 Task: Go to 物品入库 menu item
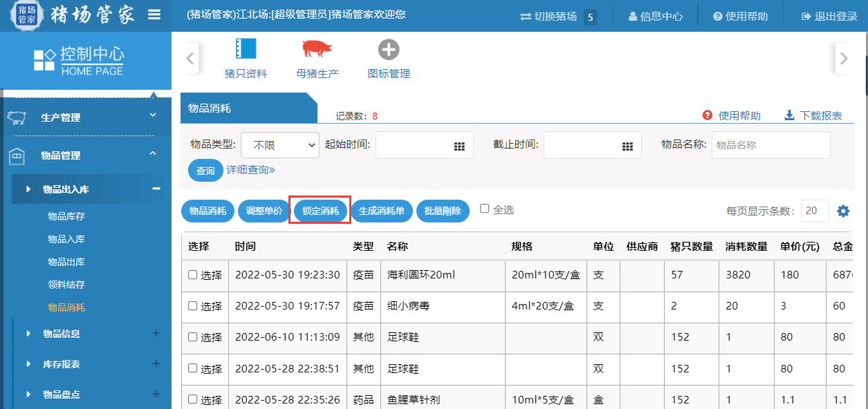coord(66,239)
